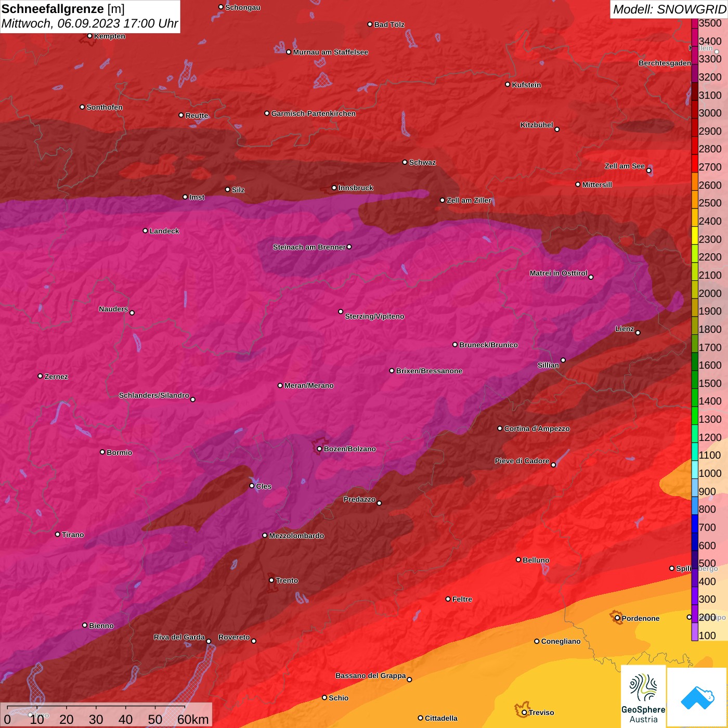Click the GeoSphere Austria logo
Viewport: 728px width, 728px height.
643,696
